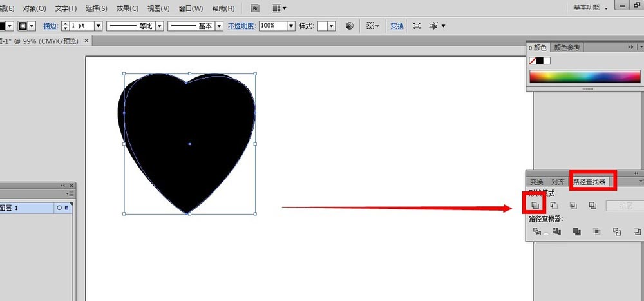The height and width of the screenshot is (301, 644).
Task: Click the Minus Front shape mode icon
Action: tap(554, 206)
